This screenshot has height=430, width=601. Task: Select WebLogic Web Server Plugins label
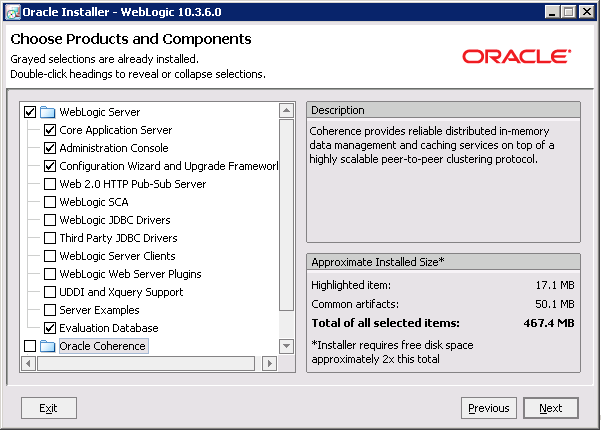(130, 274)
